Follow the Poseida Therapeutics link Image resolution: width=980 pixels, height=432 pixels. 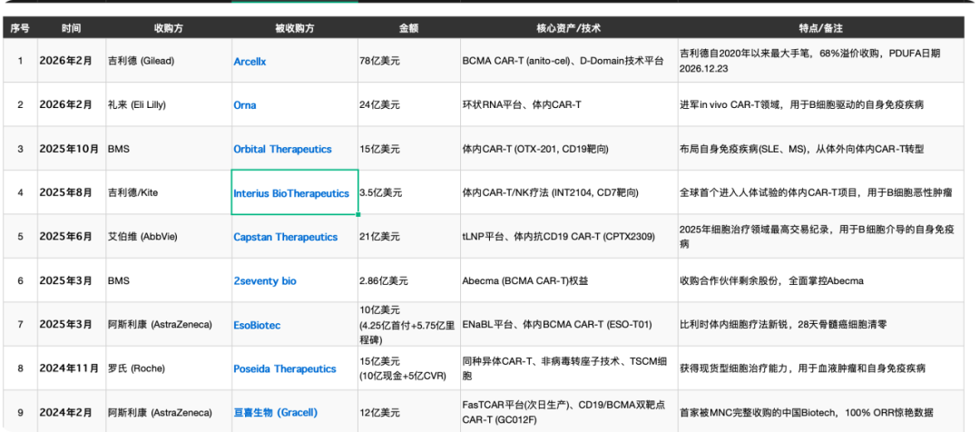pyautogui.click(x=284, y=368)
